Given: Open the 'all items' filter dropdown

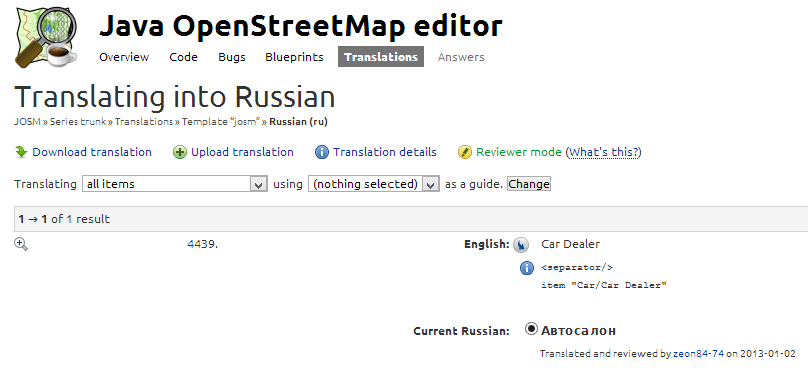Looking at the screenshot, I should (x=175, y=184).
